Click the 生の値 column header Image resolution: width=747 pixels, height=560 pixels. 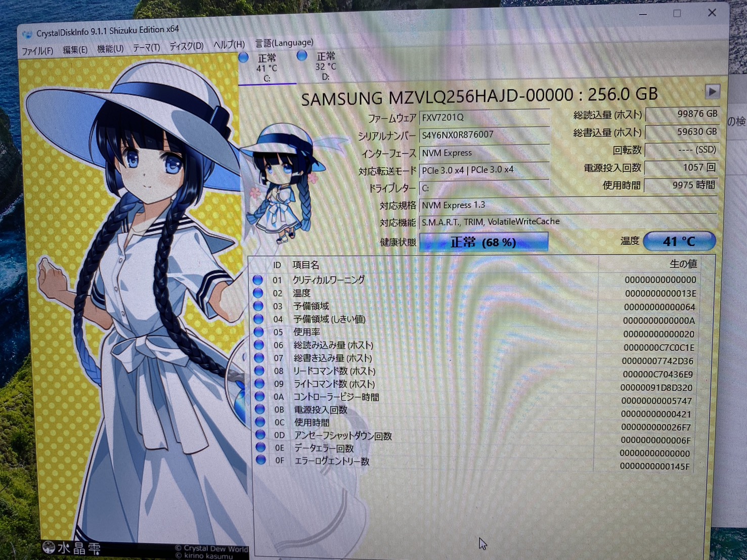click(683, 264)
